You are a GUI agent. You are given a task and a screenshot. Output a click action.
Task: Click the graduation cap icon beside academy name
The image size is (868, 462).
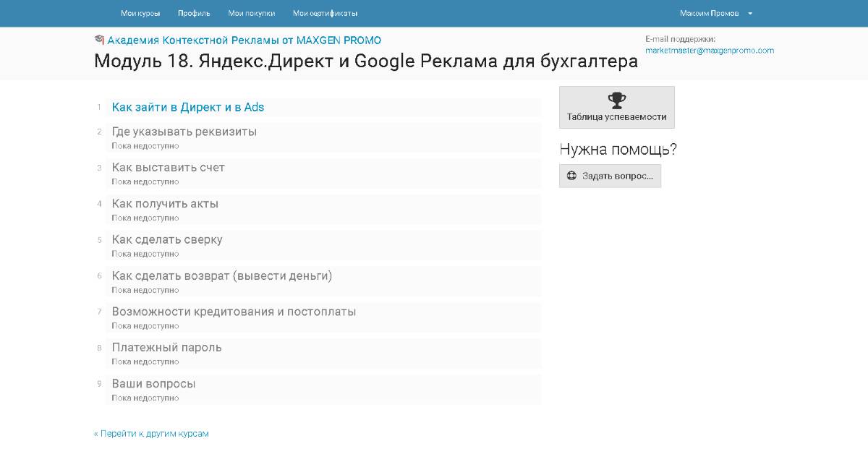pyautogui.click(x=99, y=40)
